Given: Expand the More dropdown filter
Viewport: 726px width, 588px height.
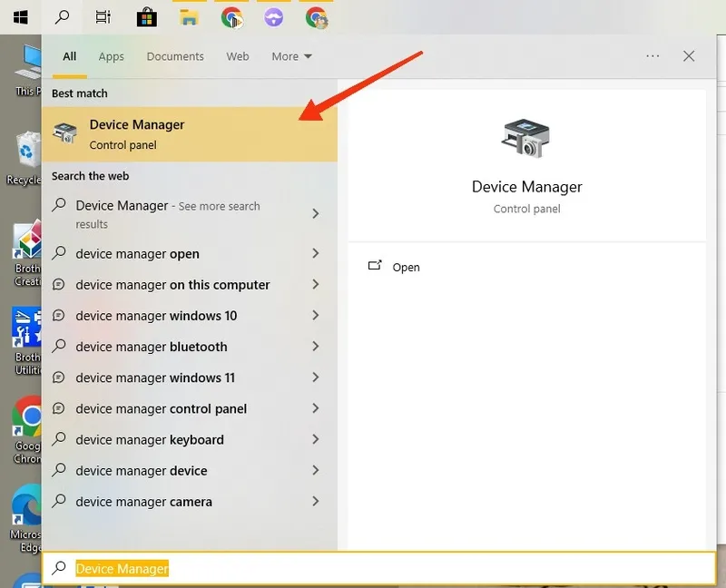Looking at the screenshot, I should (291, 56).
